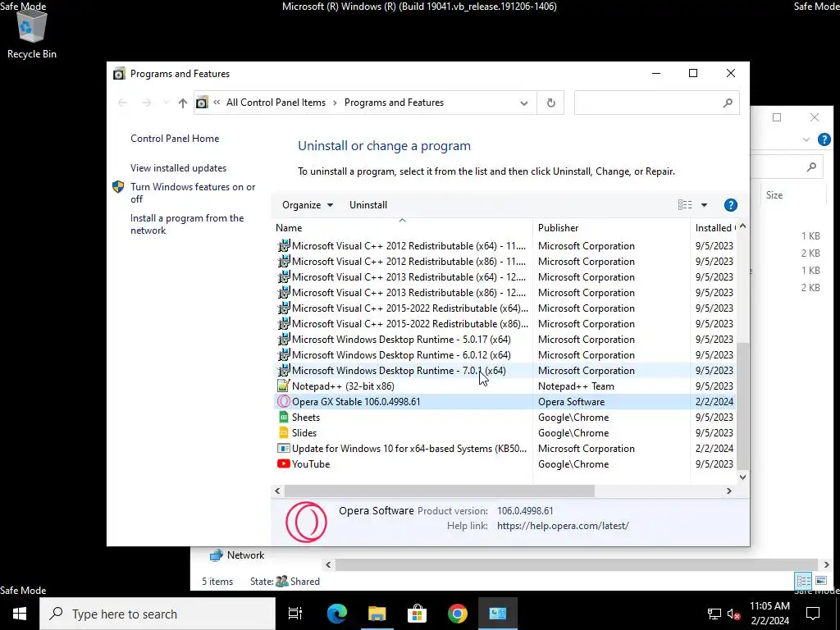The image size is (840, 630).
Task: Switch to details view in background window
Action: coord(803,581)
